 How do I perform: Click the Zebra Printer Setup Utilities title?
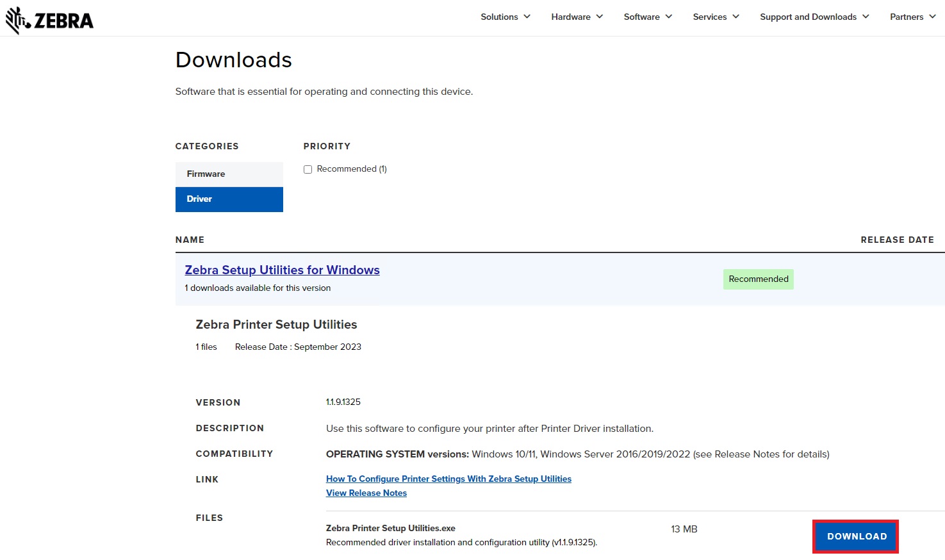(x=276, y=325)
